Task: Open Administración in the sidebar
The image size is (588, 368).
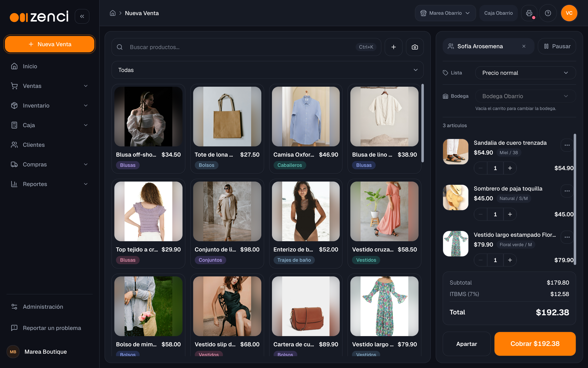Action: [x=49, y=307]
